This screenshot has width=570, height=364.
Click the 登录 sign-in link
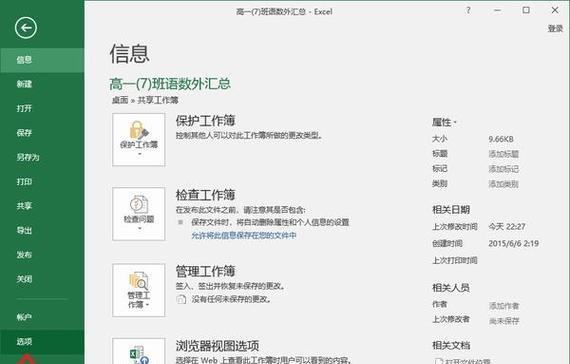pyautogui.click(x=555, y=28)
